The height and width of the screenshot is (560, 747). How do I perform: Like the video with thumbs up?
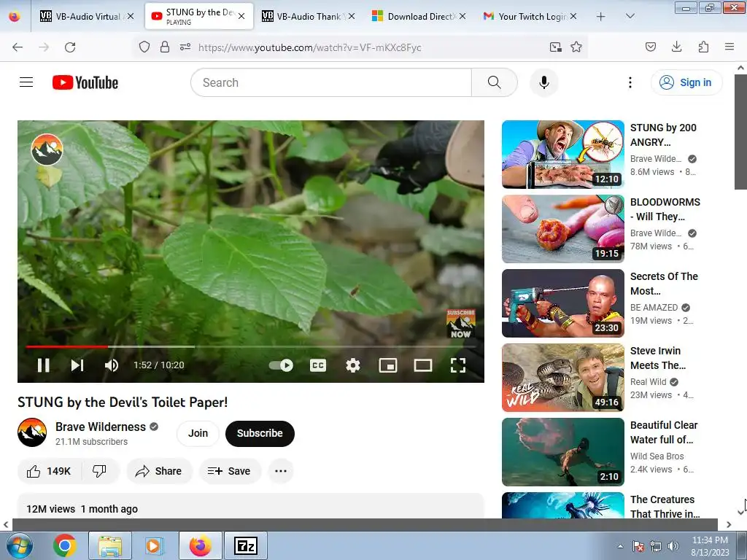[49, 471]
